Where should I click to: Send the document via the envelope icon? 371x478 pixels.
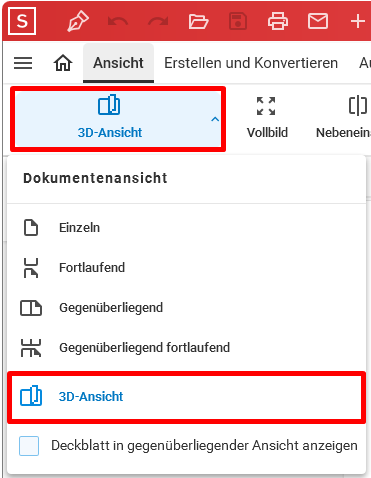[318, 21]
